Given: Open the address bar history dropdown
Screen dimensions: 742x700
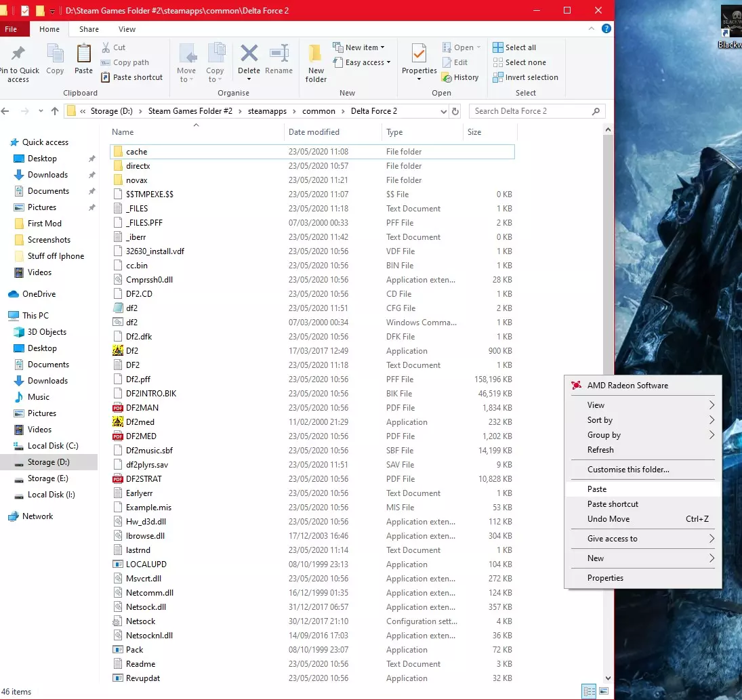Looking at the screenshot, I should (443, 111).
